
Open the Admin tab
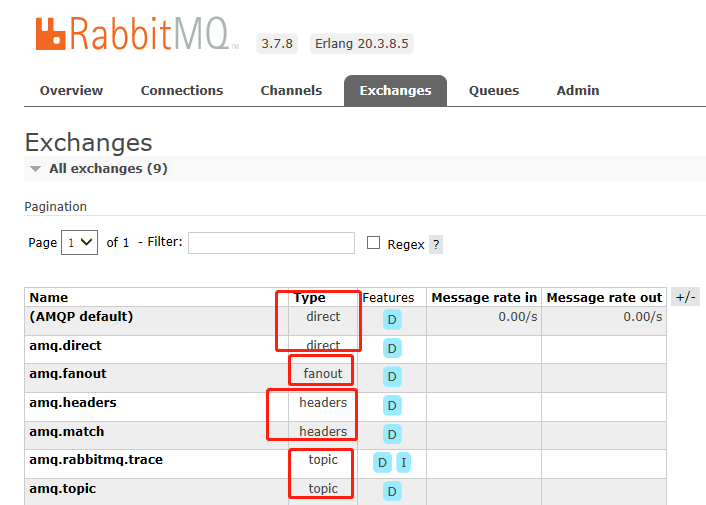(578, 90)
